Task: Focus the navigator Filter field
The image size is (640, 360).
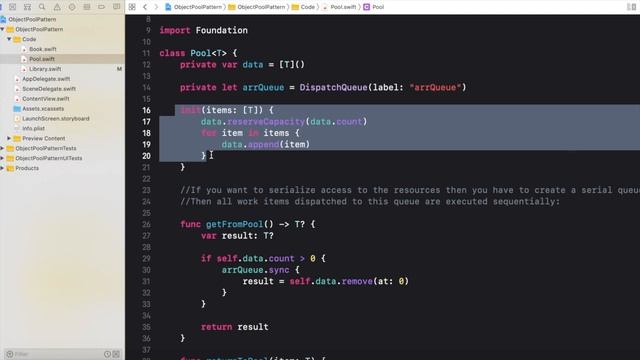Action: tap(57, 354)
